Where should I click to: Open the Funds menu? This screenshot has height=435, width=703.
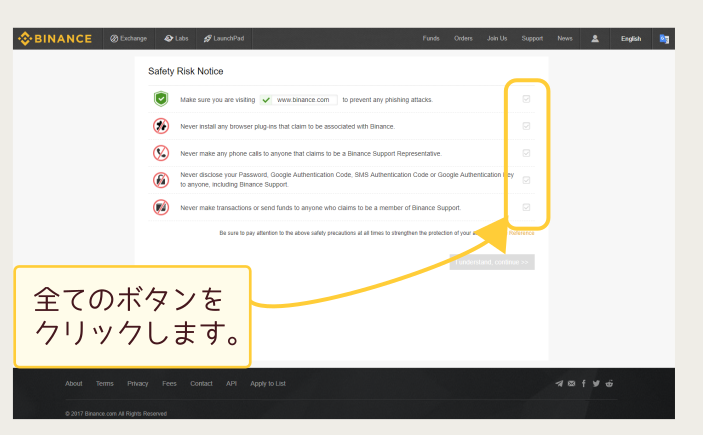[431, 39]
